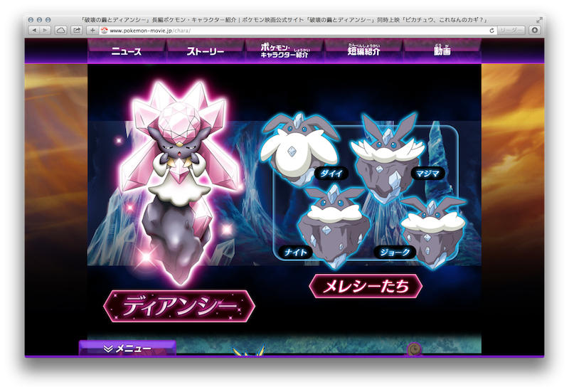Focus the URL field www.pokemon-movie.jp/chara/
Screen dimensions: 569x392
point(297,31)
